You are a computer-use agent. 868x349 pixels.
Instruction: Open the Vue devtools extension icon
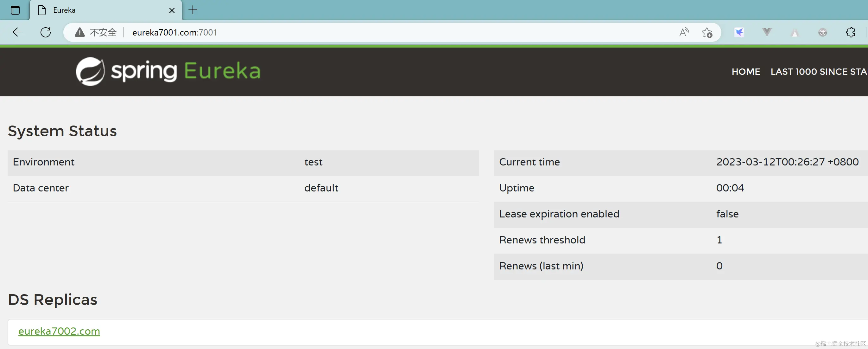[x=767, y=32]
